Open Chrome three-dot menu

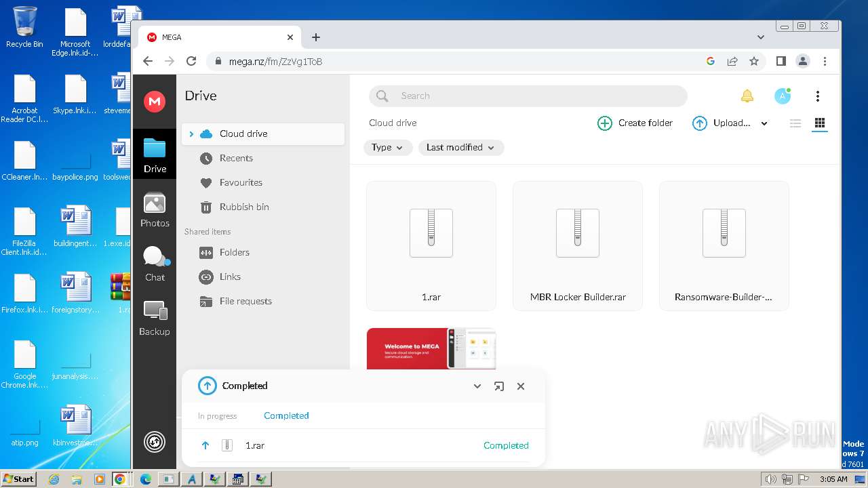click(825, 61)
